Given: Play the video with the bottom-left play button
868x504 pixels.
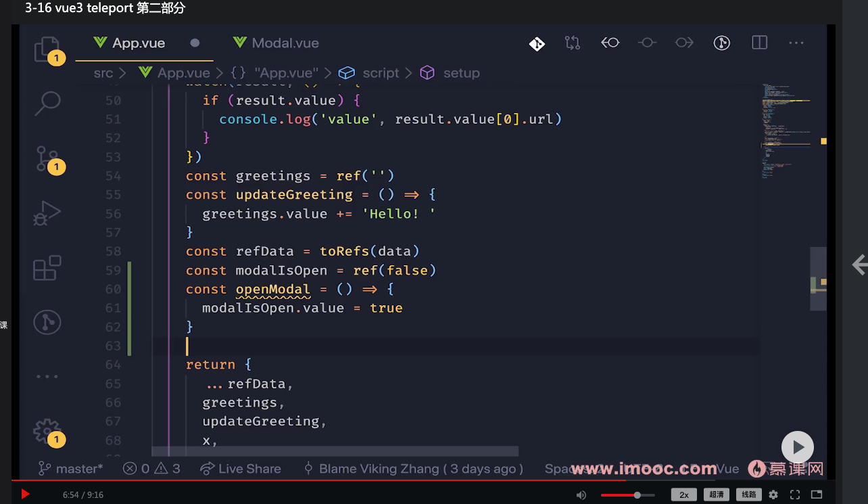Looking at the screenshot, I should click(25, 495).
